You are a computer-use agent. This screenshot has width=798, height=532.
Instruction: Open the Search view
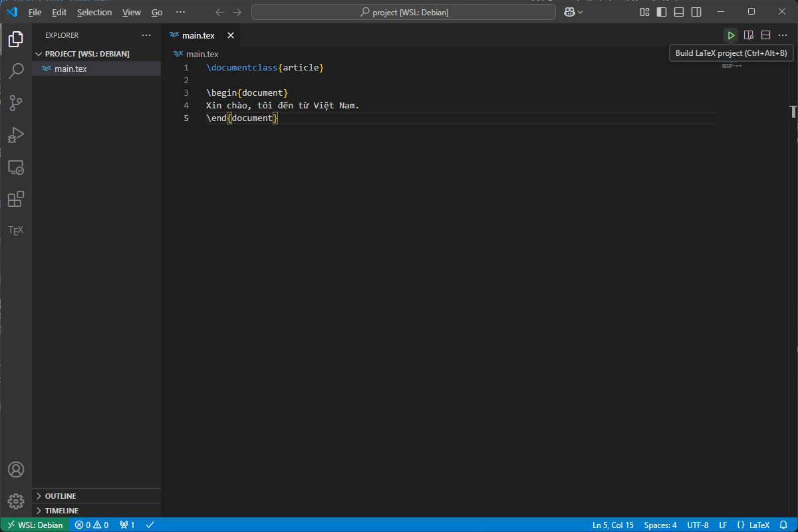15,70
